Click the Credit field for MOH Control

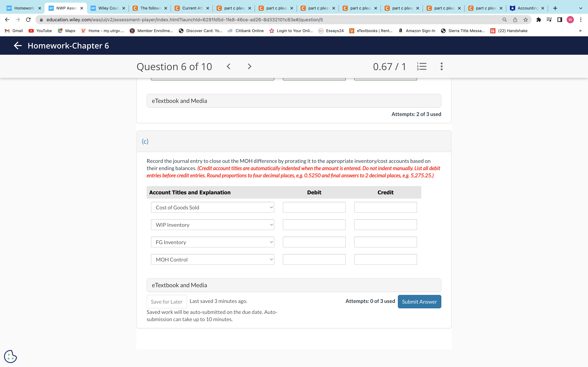pos(385,260)
